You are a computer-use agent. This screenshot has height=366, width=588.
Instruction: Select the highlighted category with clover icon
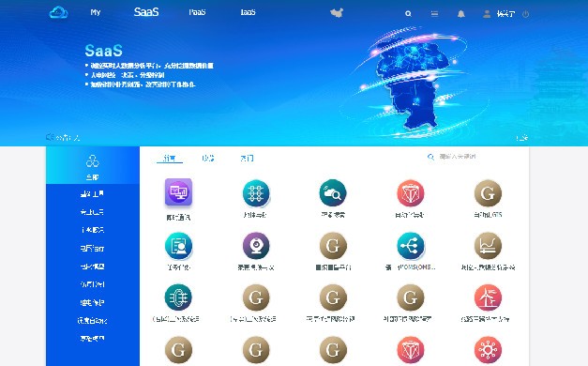93,165
